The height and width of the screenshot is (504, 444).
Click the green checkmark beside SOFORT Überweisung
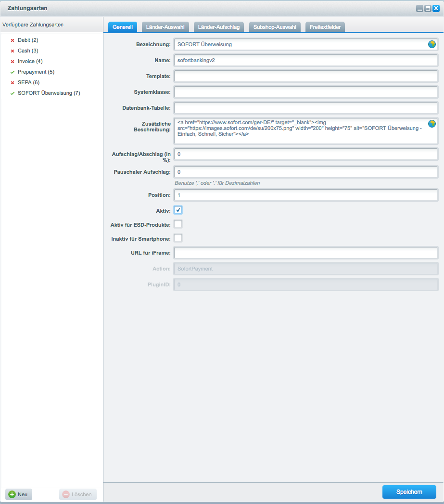click(x=13, y=93)
